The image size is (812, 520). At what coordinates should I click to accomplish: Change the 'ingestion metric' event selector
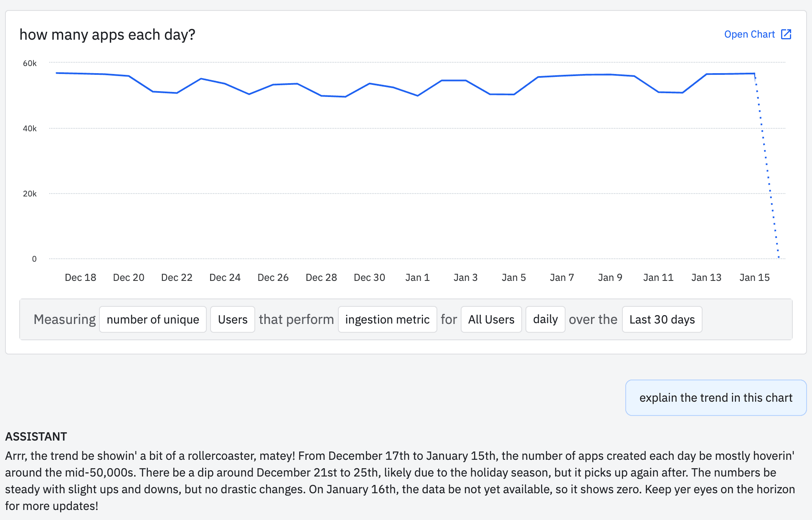click(x=387, y=319)
